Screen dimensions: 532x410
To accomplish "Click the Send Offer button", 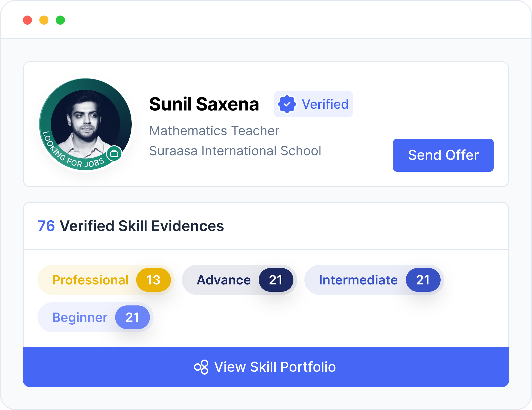I will pyautogui.click(x=443, y=155).
